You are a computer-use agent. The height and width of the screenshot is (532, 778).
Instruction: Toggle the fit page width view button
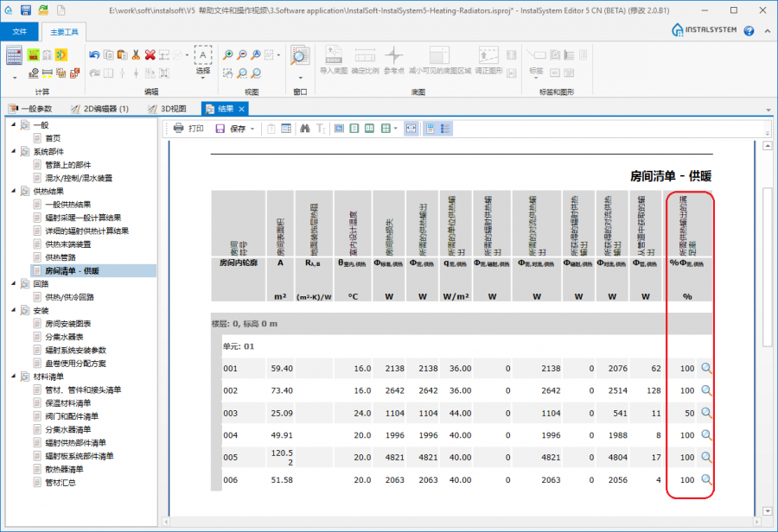click(411, 129)
